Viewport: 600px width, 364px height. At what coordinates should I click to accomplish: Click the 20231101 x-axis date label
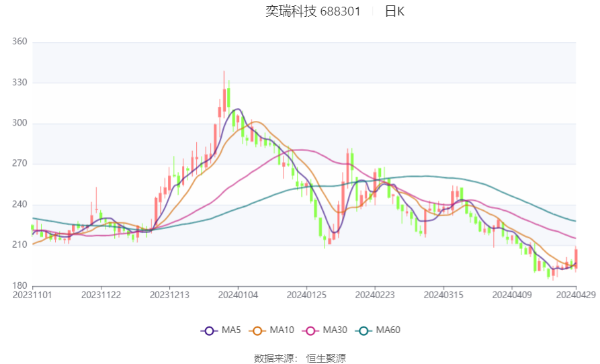point(32,295)
